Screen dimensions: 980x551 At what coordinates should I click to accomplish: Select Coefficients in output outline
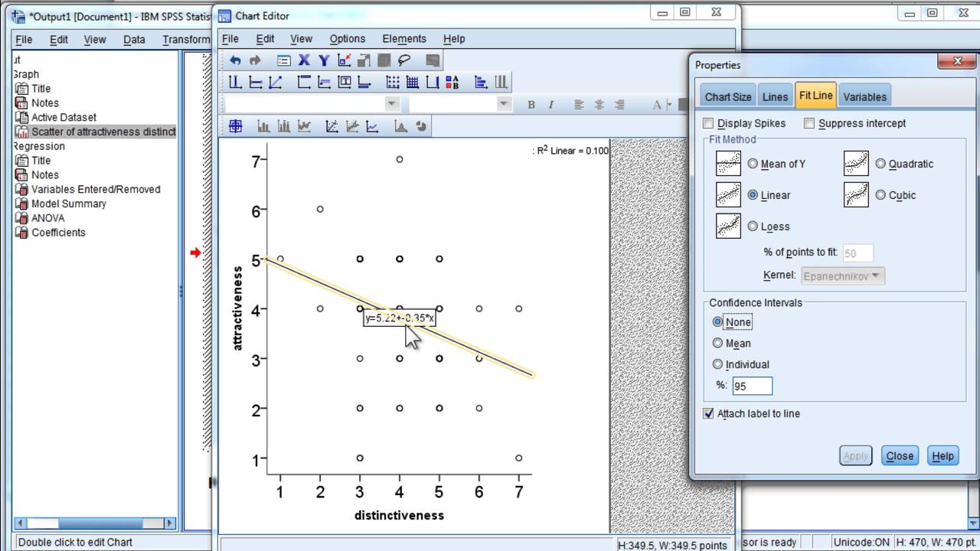pyautogui.click(x=58, y=233)
